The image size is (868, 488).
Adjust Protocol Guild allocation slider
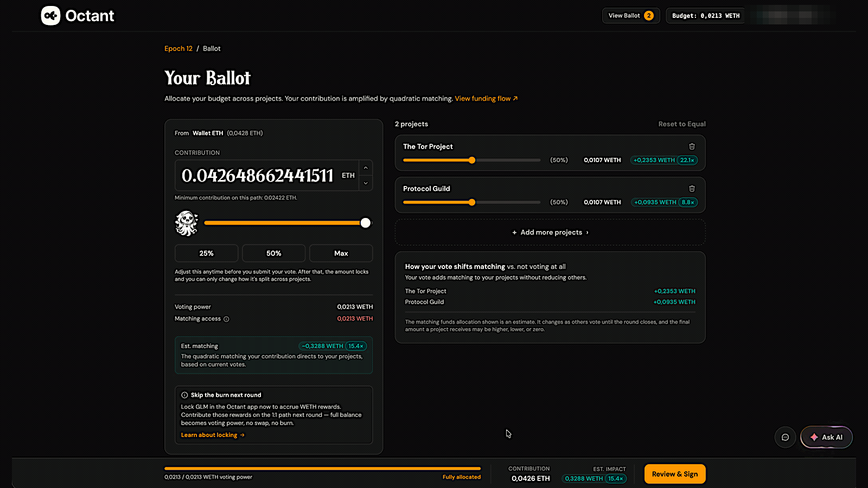coord(472,202)
